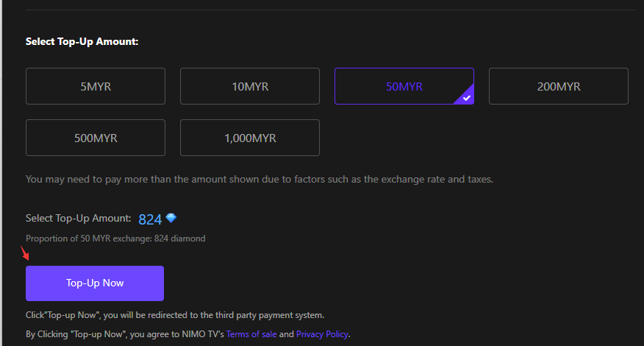Screen dimensions: 644x346
Task: Select 200MYR as top-up amount
Action: (559, 86)
